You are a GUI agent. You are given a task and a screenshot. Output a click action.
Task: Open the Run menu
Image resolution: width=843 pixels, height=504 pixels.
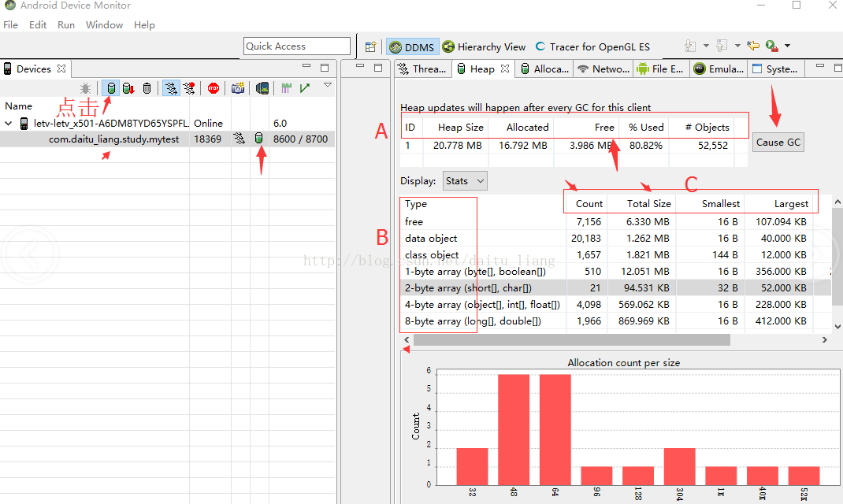(x=66, y=24)
